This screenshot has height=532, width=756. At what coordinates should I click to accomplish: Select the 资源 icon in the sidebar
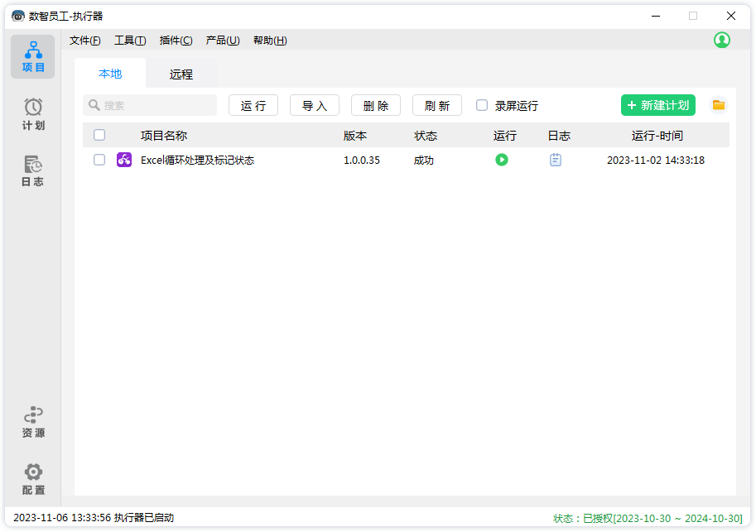point(32,420)
